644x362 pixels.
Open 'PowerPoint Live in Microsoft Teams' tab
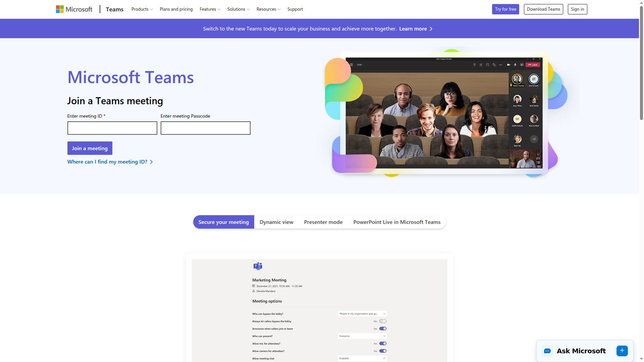(397, 222)
